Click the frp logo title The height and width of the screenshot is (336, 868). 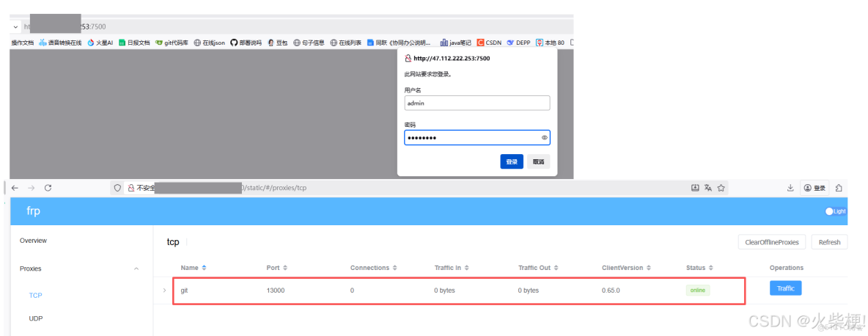34,211
